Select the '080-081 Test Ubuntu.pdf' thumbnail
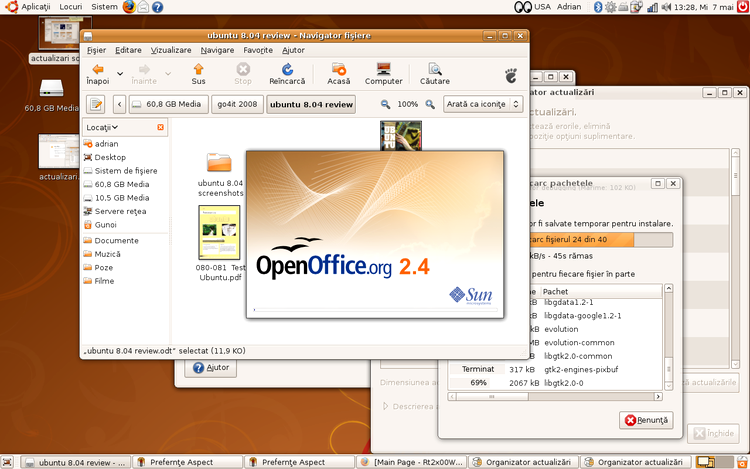The image size is (750, 469). (x=219, y=235)
